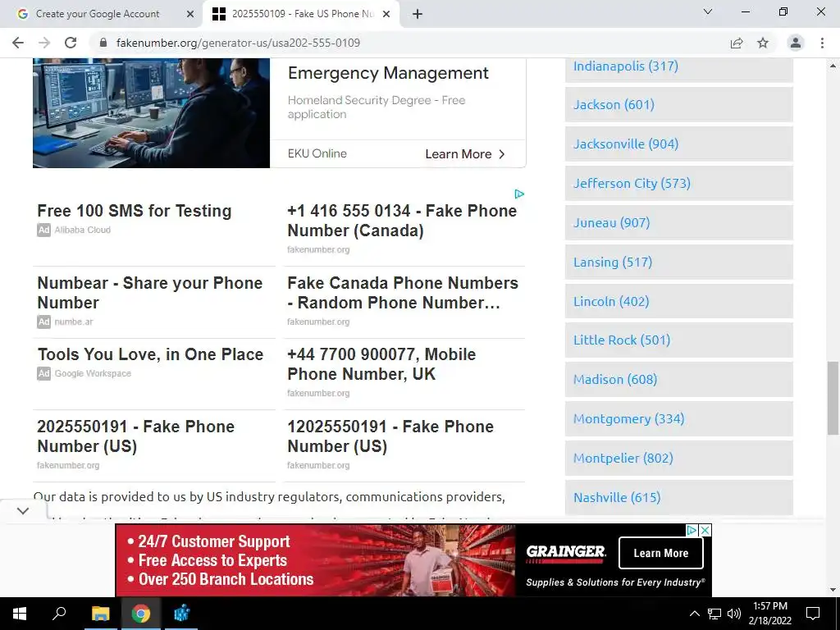
Task: Click Learn More on Grainger banner
Action: tap(660, 553)
